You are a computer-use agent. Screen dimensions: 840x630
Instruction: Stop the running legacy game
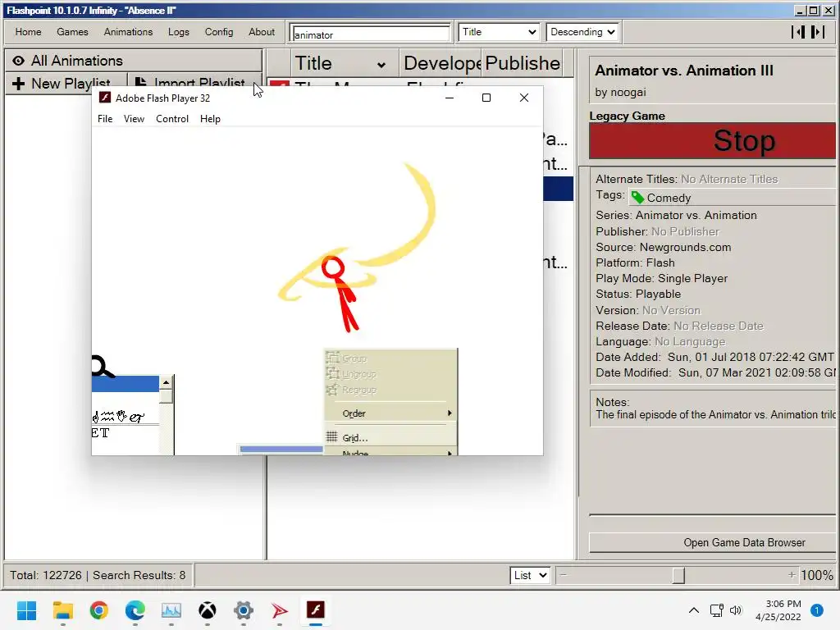tap(713, 141)
